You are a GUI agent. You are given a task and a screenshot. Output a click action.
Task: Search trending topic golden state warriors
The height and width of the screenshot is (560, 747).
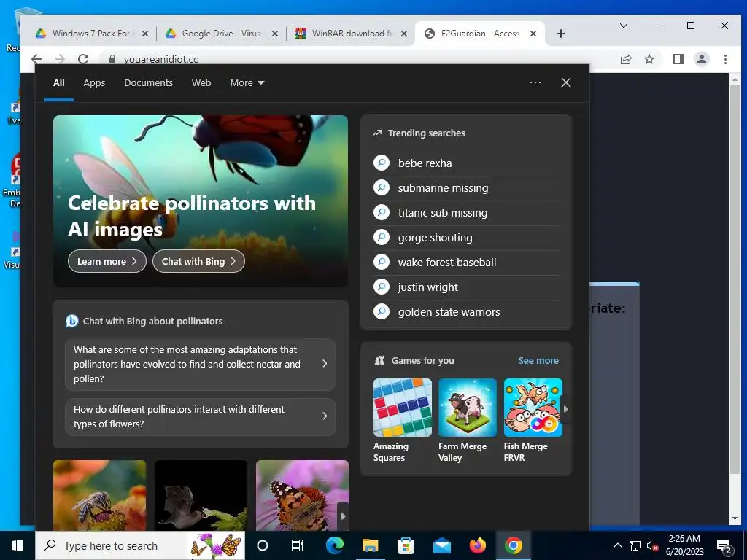pyautogui.click(x=466, y=312)
